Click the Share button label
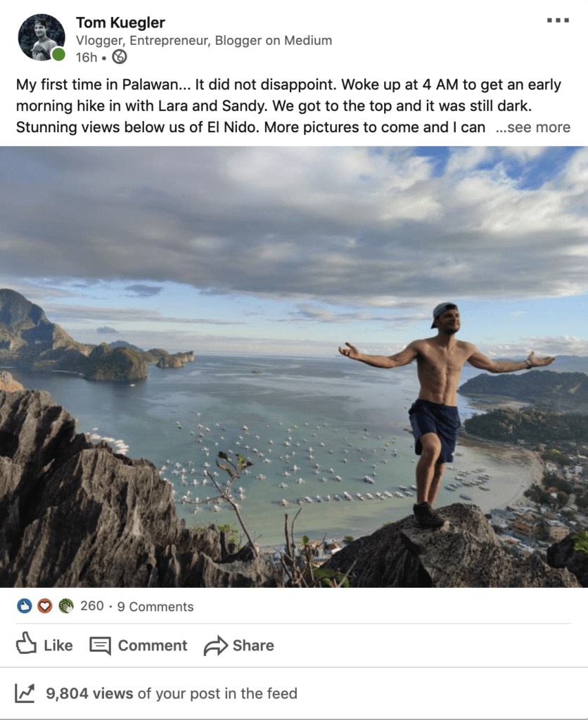The width and height of the screenshot is (588, 720). (x=253, y=645)
